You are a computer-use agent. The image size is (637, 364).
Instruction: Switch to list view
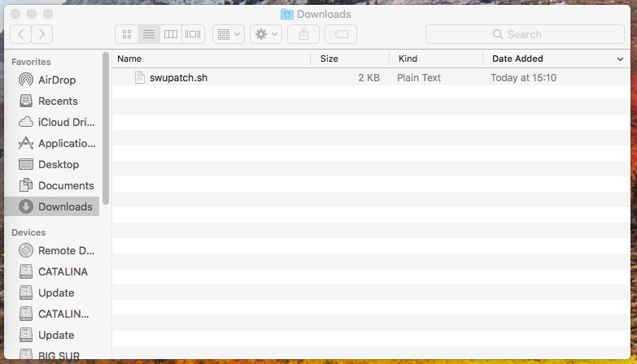pos(149,34)
